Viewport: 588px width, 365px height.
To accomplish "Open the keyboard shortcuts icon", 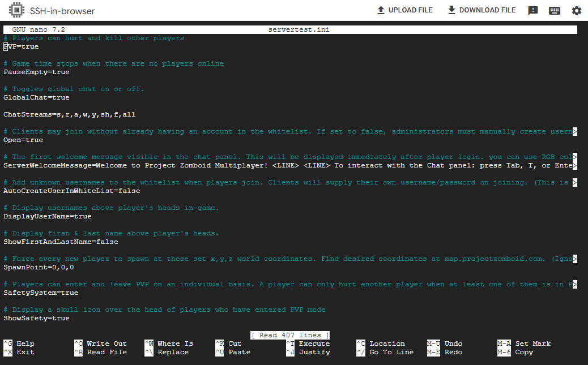I will [554, 11].
